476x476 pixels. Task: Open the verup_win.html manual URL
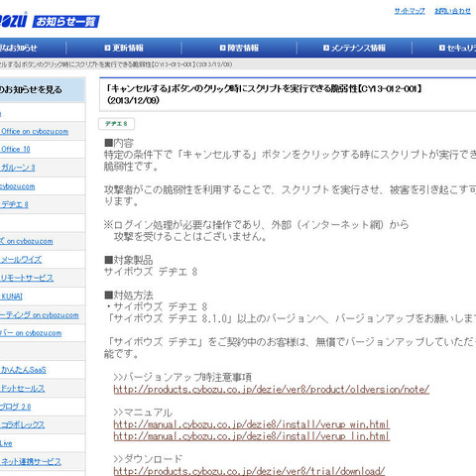(x=252, y=424)
